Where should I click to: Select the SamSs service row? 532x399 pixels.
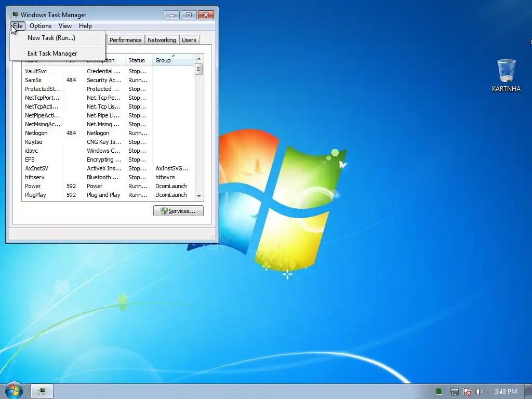tap(108, 80)
